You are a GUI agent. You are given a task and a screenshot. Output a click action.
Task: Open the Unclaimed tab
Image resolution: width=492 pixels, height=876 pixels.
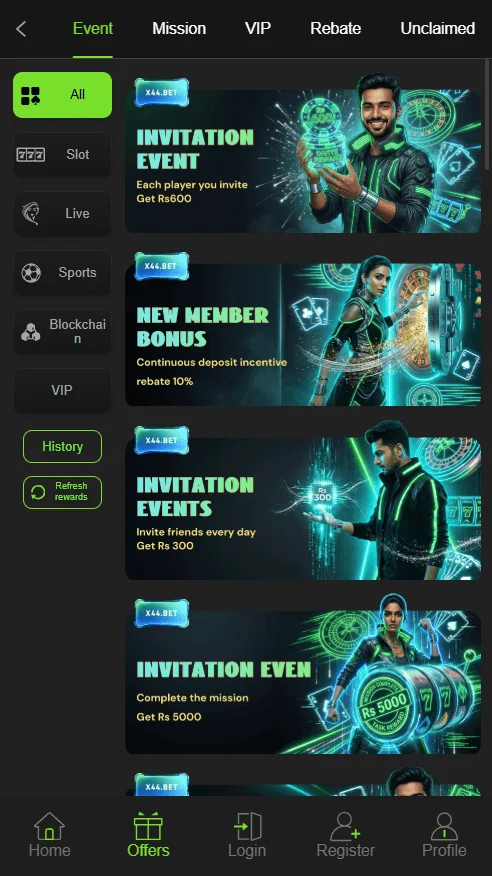tap(438, 28)
